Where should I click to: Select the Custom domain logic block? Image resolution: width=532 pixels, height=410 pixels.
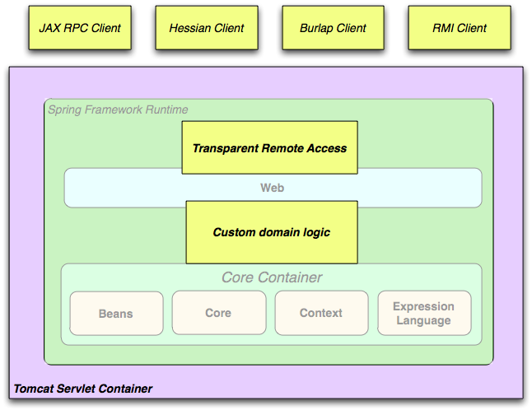pyautogui.click(x=271, y=232)
